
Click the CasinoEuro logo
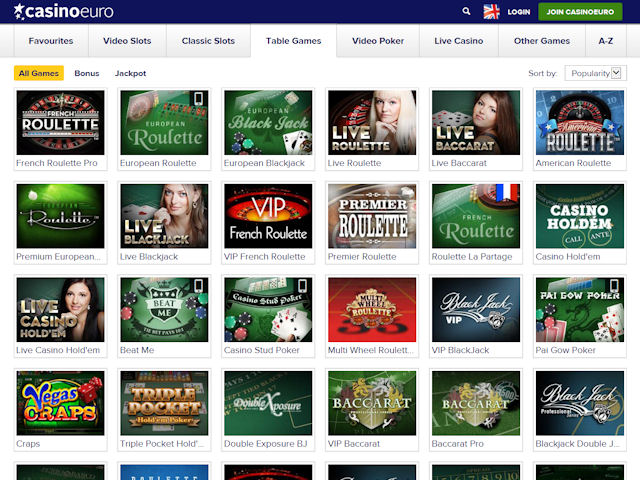click(x=64, y=11)
